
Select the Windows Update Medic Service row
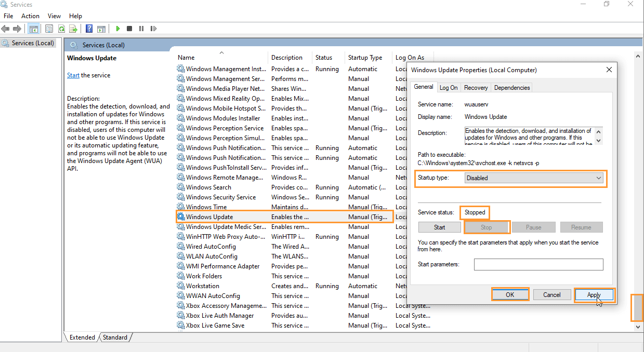[x=292, y=227]
